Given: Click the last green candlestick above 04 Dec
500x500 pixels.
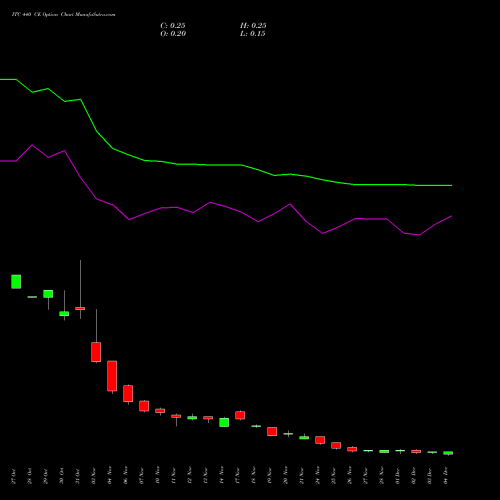Looking at the screenshot, I should 448,453.
